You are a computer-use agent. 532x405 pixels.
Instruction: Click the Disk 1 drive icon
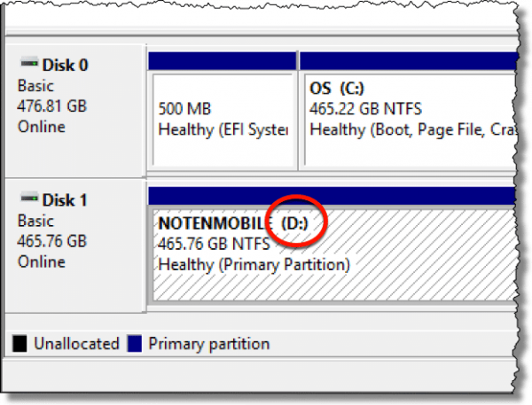29,198
